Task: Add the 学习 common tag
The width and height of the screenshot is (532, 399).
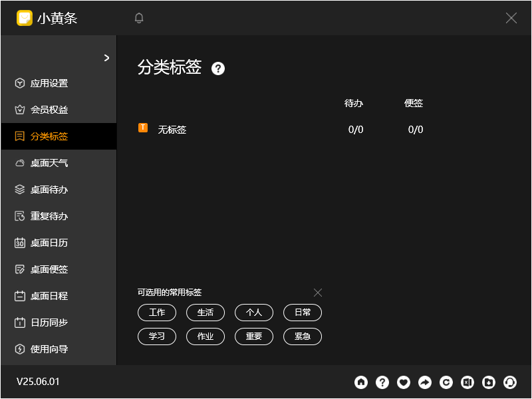Action: 157,336
